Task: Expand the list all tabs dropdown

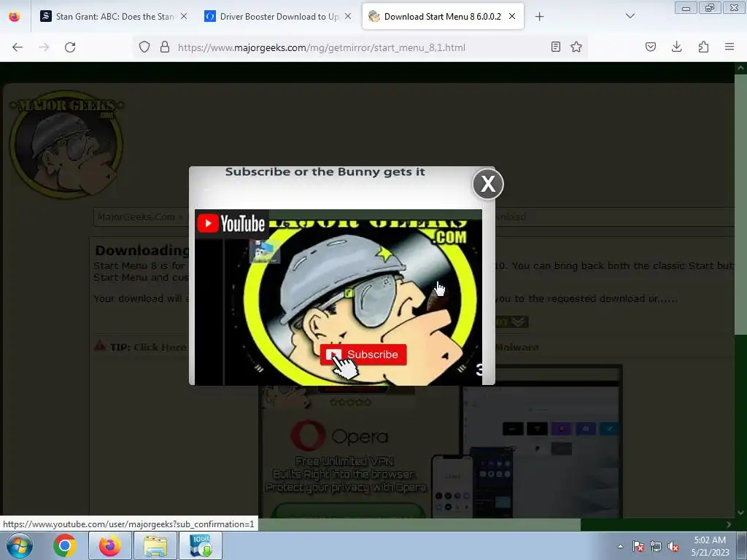Action: point(630,16)
